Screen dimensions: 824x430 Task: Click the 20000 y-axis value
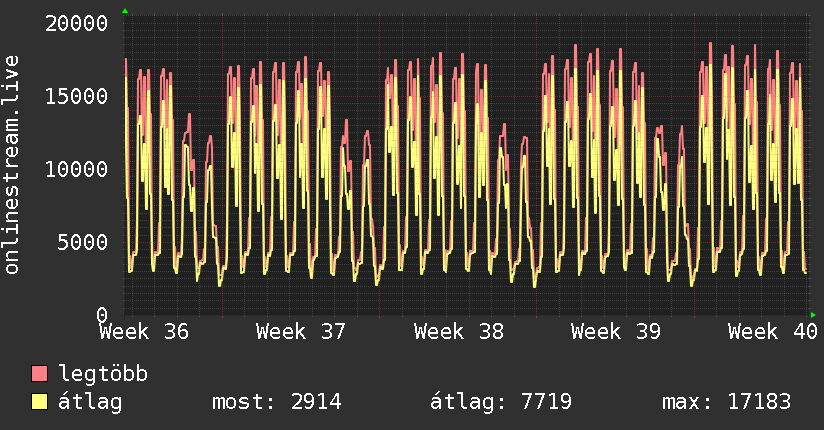(x=76, y=24)
